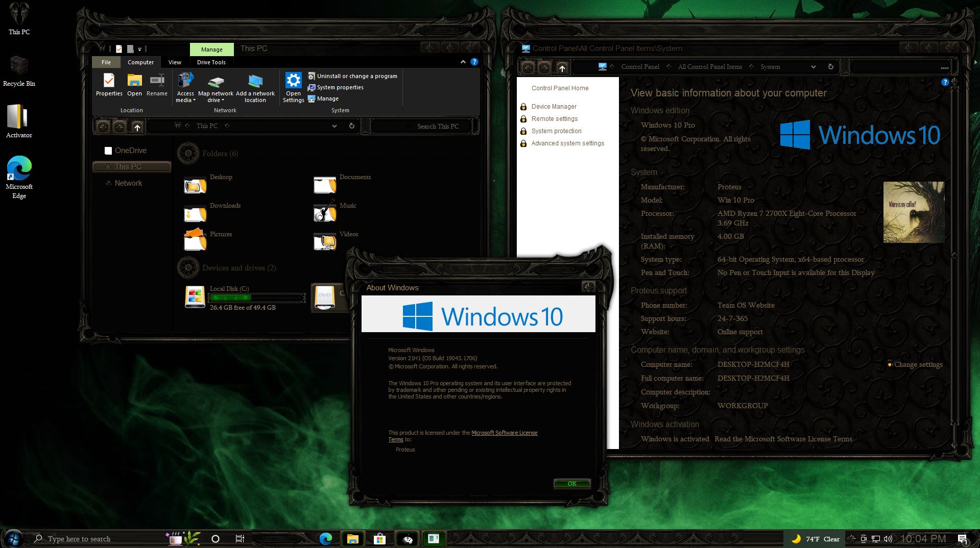Select the Recycle Bin desktop icon
Image resolution: width=980 pixels, height=548 pixels.
(x=19, y=70)
